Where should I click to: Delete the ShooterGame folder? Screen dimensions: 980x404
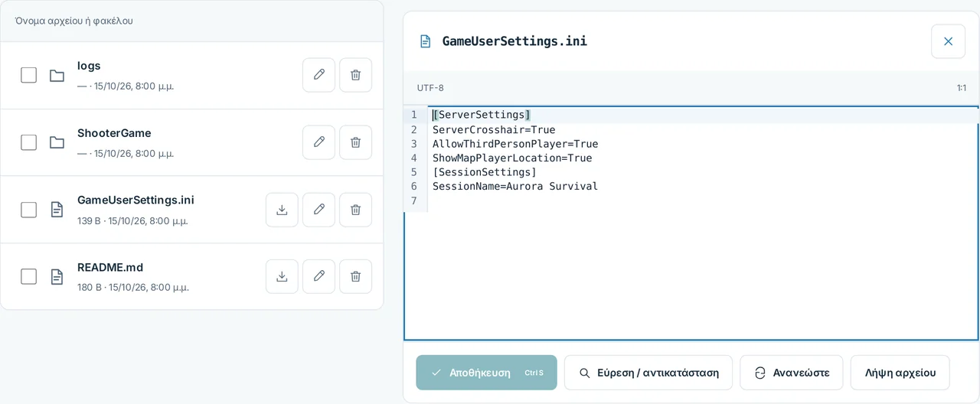[x=355, y=142]
